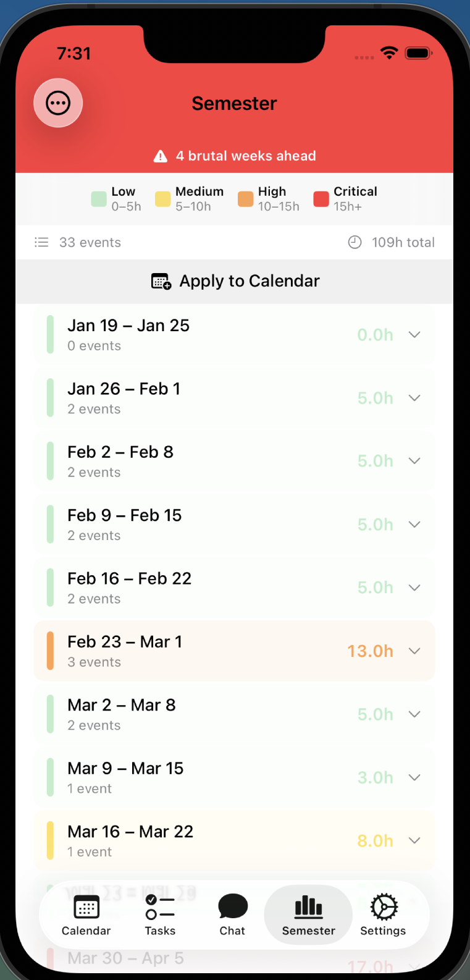The height and width of the screenshot is (980, 470).
Task: Tap the warning triangle icon
Action: [161, 156]
